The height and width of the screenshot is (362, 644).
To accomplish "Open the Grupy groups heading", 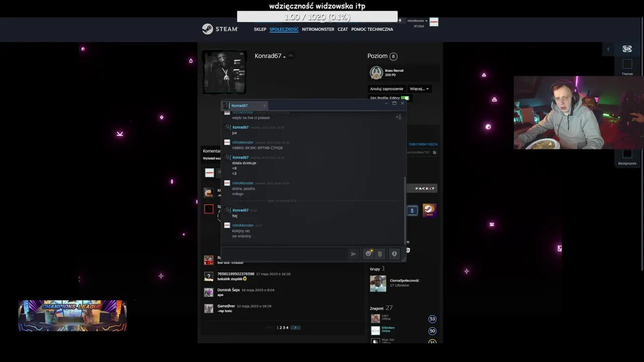I will pos(375,269).
